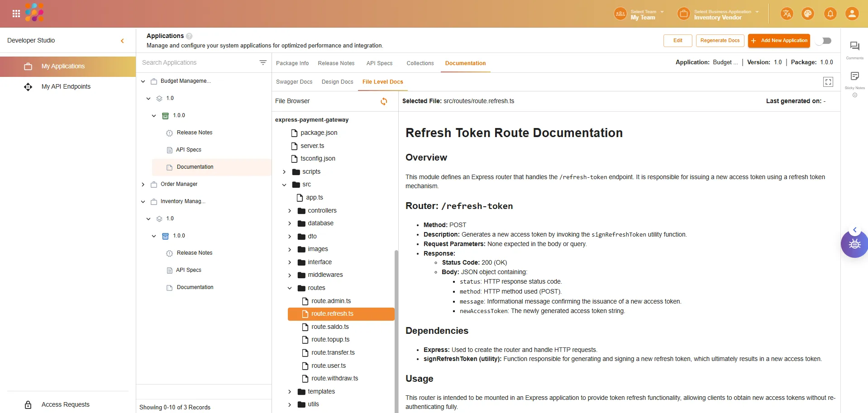Expand the Order Manager application
868x413 pixels.
(143, 185)
